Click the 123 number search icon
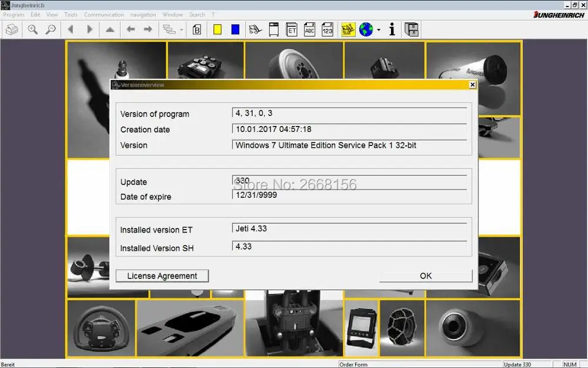The height and width of the screenshot is (368, 588). click(x=328, y=29)
